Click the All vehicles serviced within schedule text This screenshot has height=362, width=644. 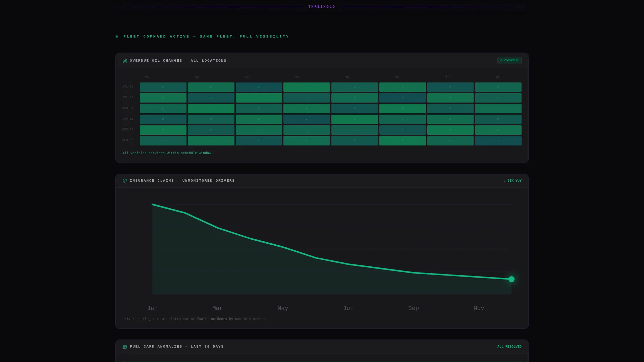point(167,153)
